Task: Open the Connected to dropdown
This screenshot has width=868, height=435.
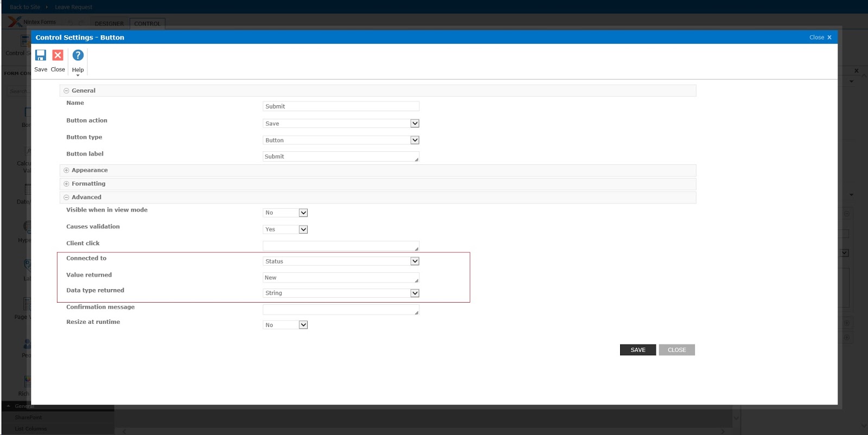Action: [x=341, y=261]
